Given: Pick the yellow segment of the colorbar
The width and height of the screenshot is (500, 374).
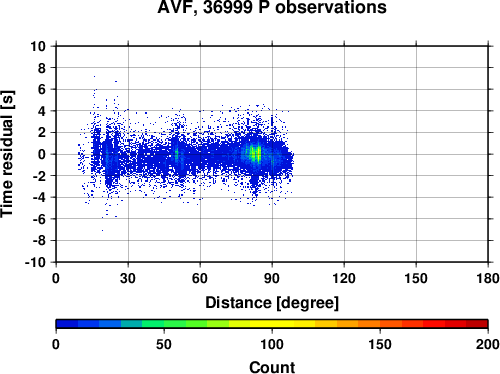Looking at the screenshot, I should tap(272, 324).
